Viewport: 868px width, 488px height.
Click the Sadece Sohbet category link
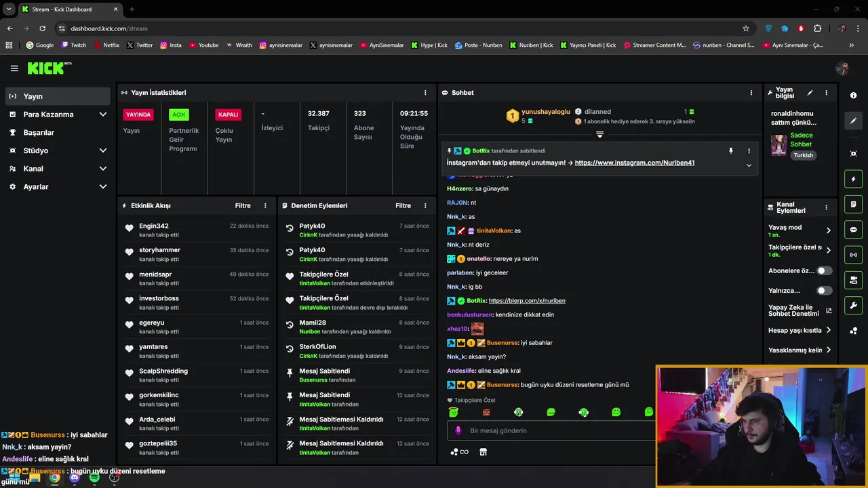pyautogui.click(x=802, y=140)
